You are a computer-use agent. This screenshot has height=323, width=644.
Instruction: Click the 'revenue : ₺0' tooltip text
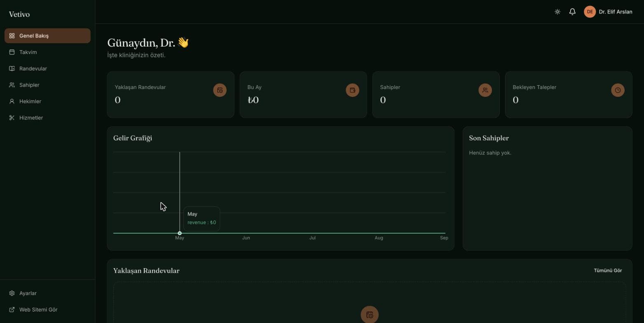(202, 222)
